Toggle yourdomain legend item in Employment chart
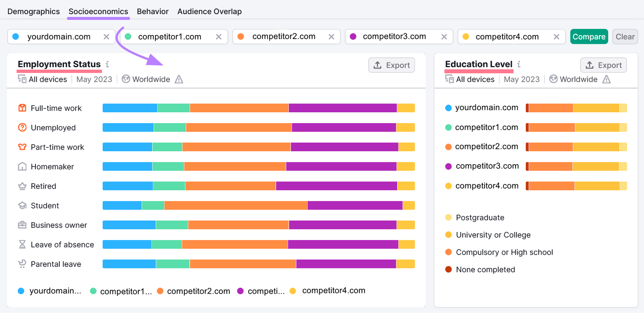Image resolution: width=644 pixels, height=313 pixels. 50,291
